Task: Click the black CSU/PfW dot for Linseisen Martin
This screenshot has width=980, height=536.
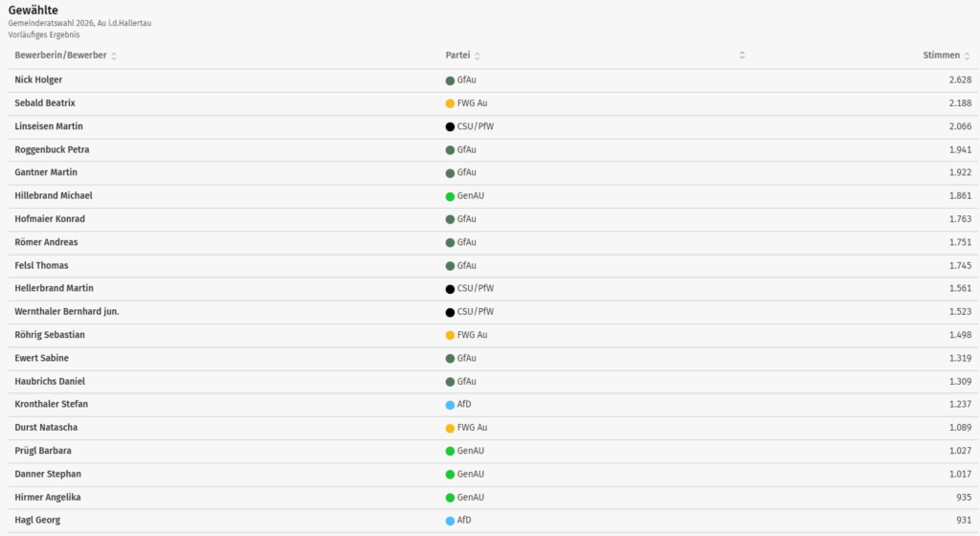Action: coord(450,126)
